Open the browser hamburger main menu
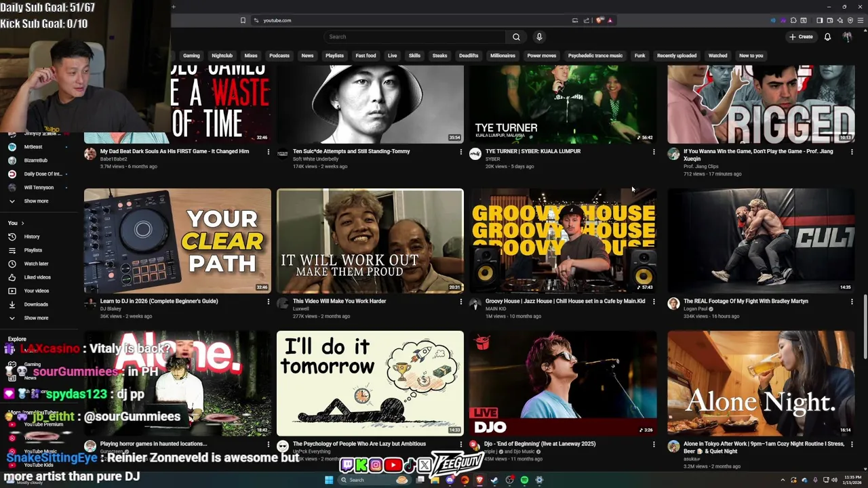The height and width of the screenshot is (488, 868). pyautogui.click(x=861, y=20)
